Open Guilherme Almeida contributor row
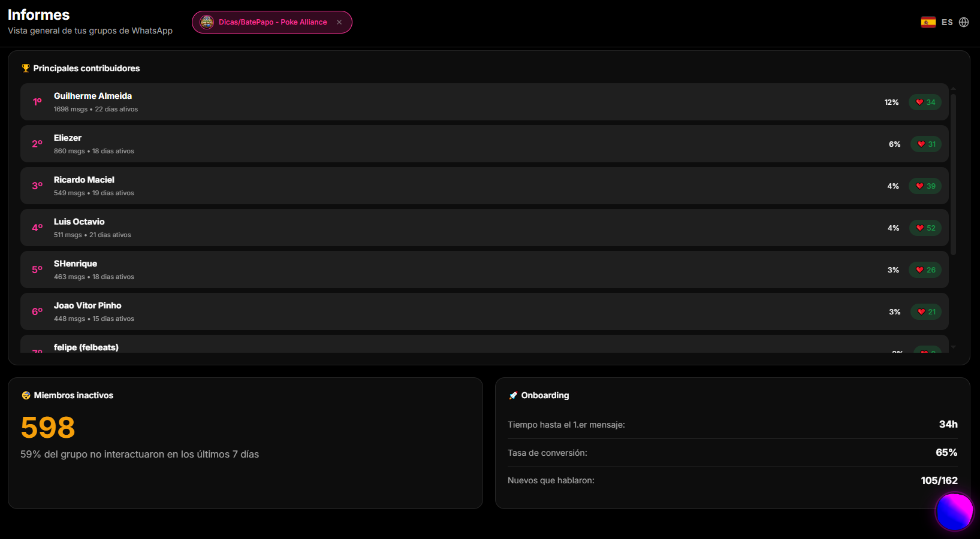Screen dimensions: 980x539 pos(484,102)
